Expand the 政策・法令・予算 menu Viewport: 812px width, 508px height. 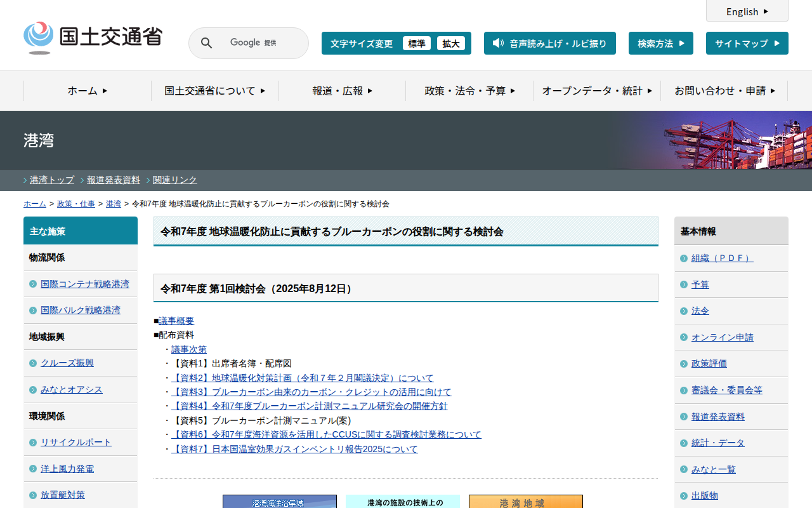click(x=469, y=91)
